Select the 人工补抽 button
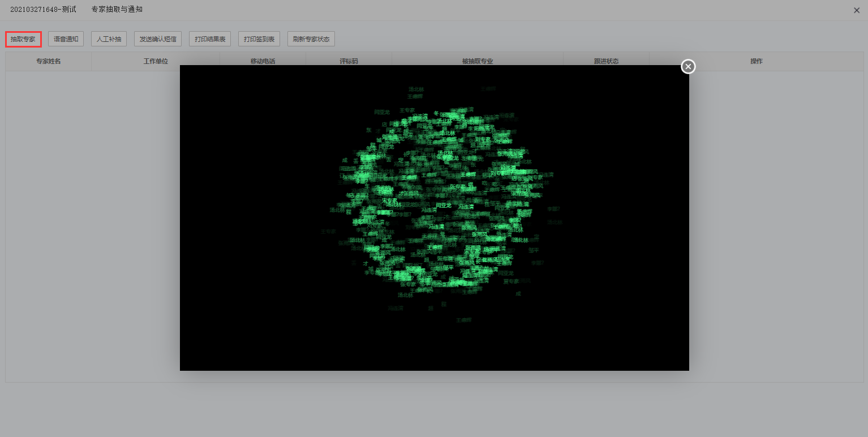 (109, 39)
